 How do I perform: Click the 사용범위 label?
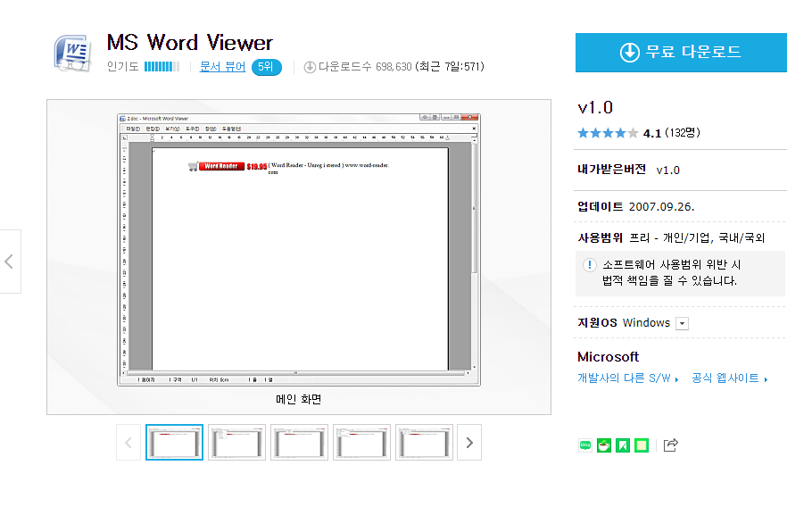pos(601,237)
